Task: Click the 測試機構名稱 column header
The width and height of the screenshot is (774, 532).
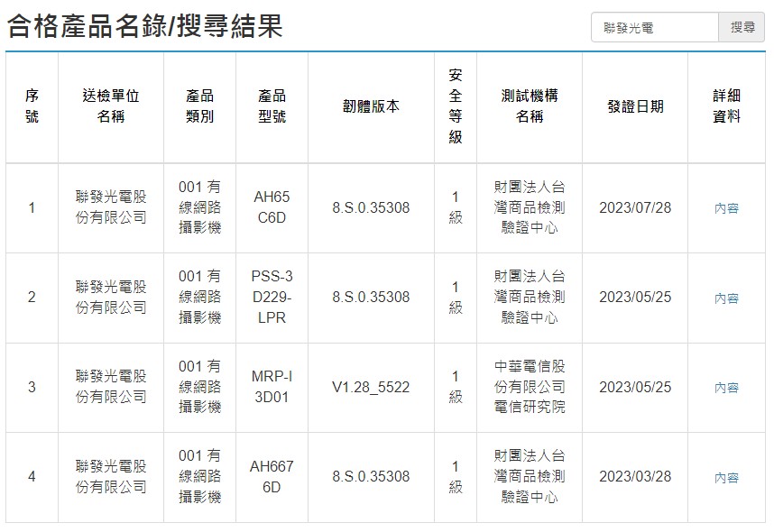Action: point(530,106)
